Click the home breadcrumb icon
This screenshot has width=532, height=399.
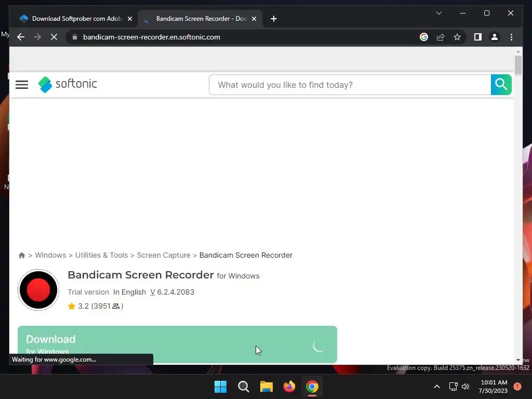pos(22,255)
